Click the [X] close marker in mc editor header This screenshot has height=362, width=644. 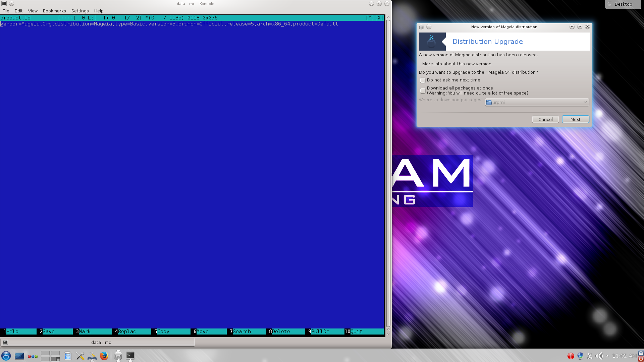379,18
